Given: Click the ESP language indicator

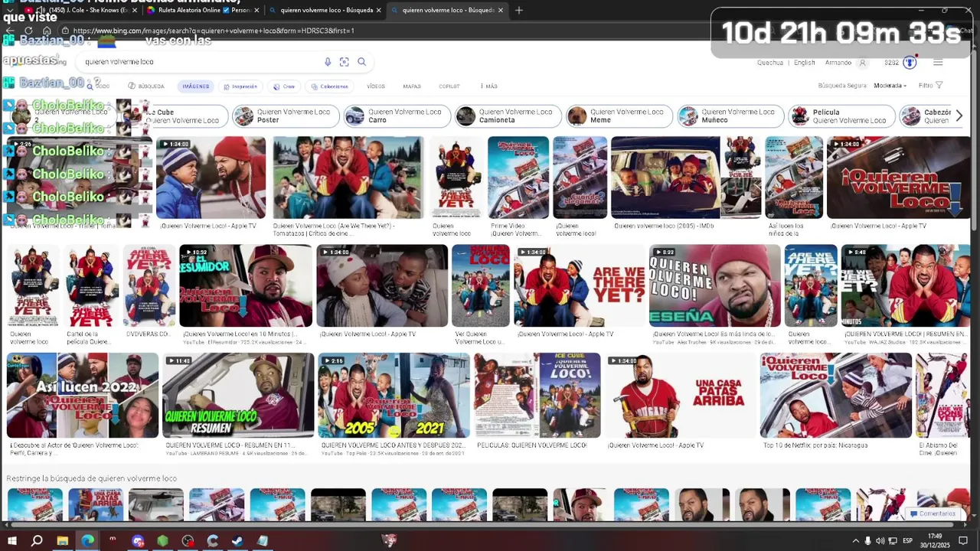Looking at the screenshot, I should [x=907, y=541].
